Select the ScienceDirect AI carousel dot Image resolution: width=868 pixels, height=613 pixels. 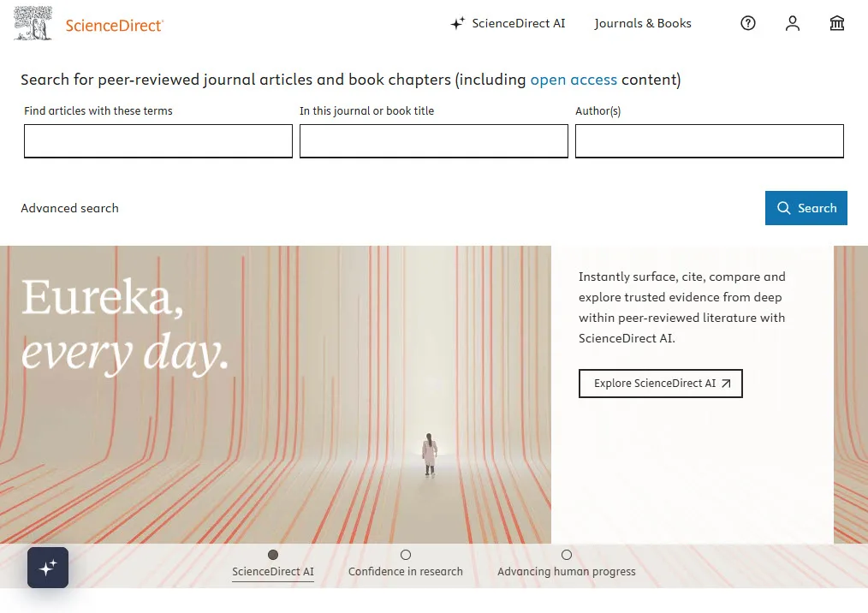[x=273, y=555]
